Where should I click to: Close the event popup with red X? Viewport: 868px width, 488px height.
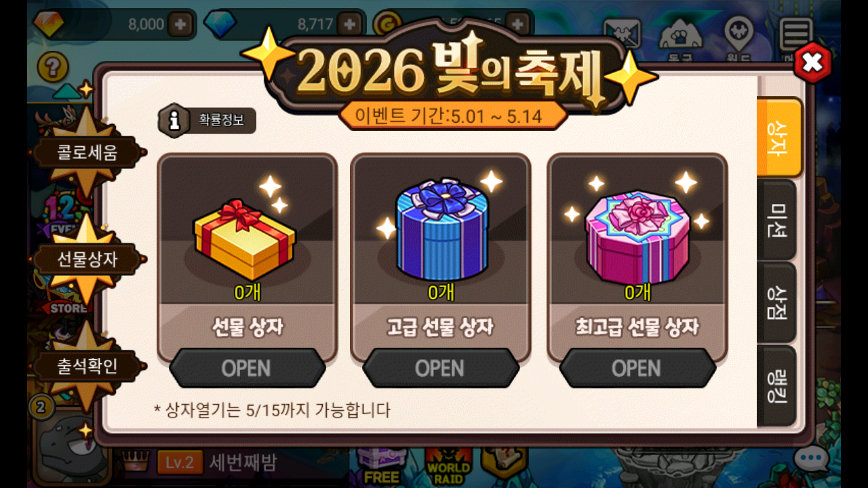tap(812, 63)
